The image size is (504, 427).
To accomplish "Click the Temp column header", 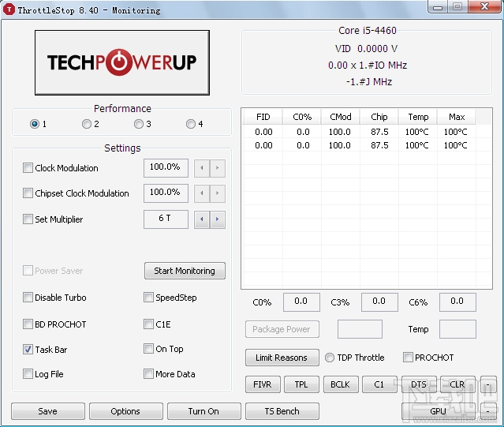I will coord(418,117).
